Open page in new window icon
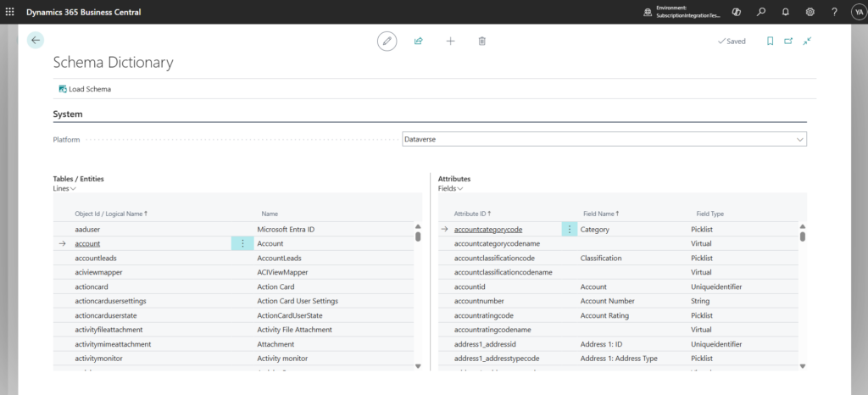 click(x=788, y=41)
